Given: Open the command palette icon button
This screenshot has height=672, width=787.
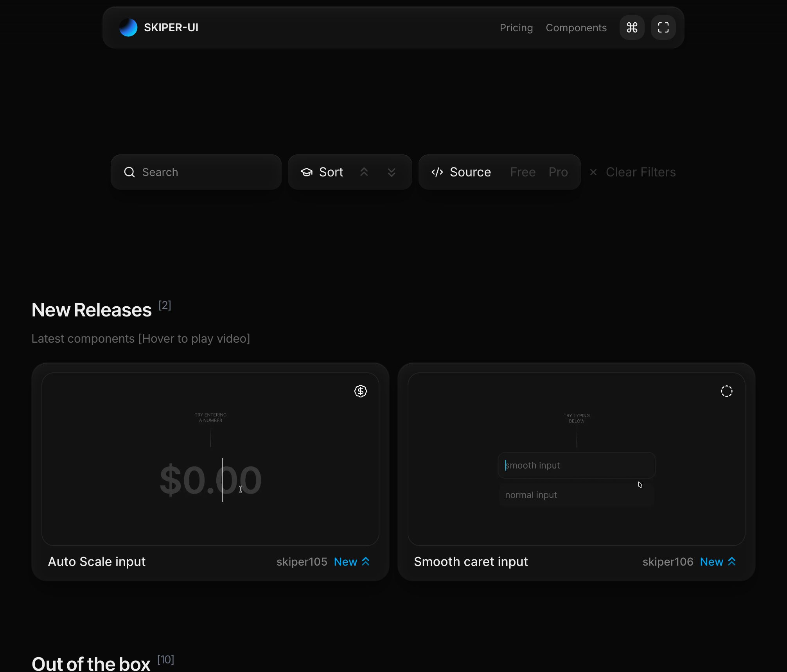Looking at the screenshot, I should point(632,27).
